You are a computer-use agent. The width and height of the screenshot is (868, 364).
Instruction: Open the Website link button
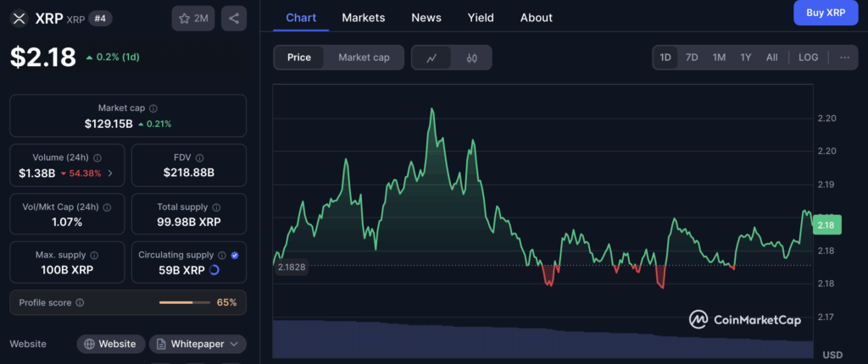click(111, 344)
